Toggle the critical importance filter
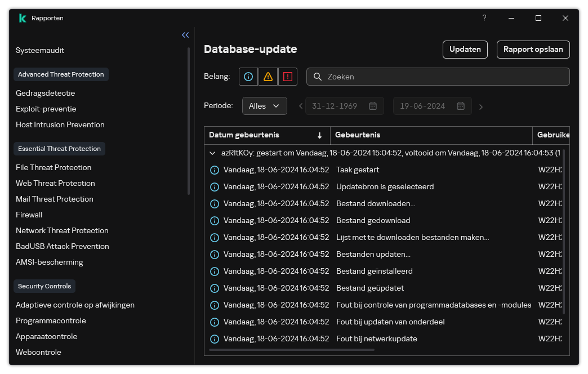588x374 pixels. [x=288, y=77]
